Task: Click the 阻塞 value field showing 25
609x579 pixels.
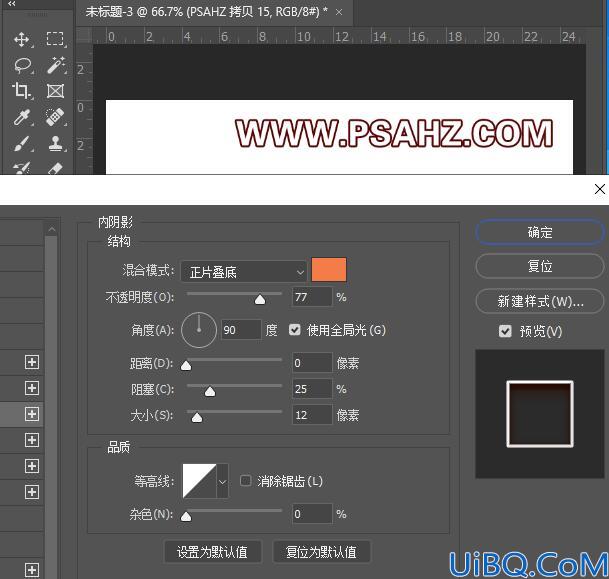Action: 312,389
